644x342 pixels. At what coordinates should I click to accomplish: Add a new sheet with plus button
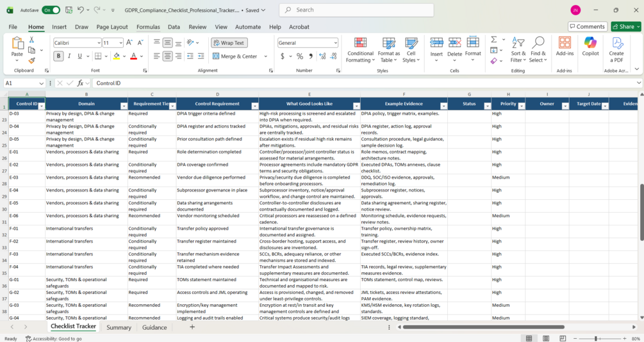click(x=192, y=327)
